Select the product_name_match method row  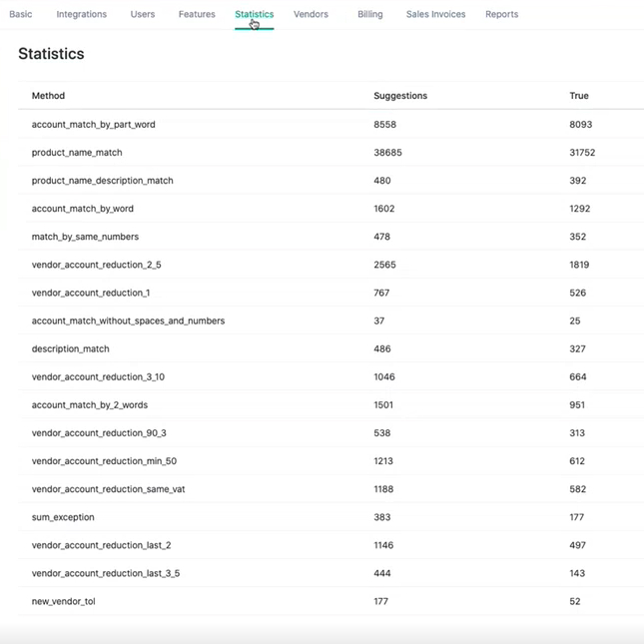click(77, 153)
